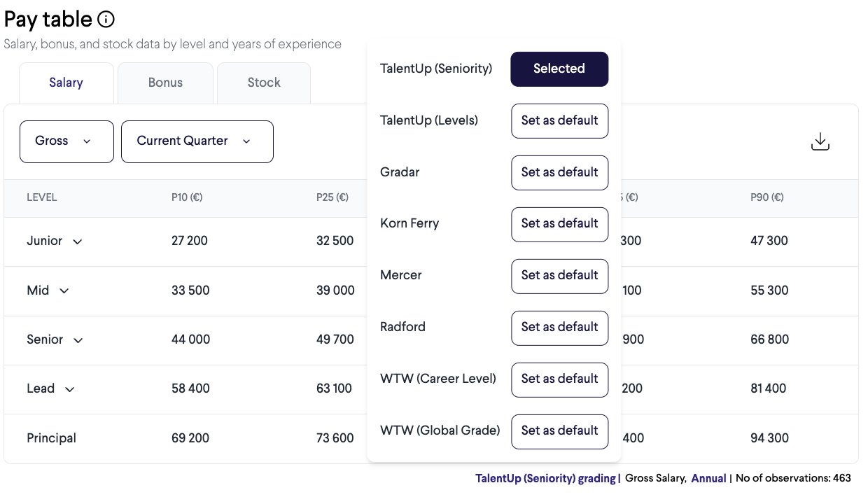The image size is (868, 497).
Task: Download the pay table data
Action: pos(820,141)
